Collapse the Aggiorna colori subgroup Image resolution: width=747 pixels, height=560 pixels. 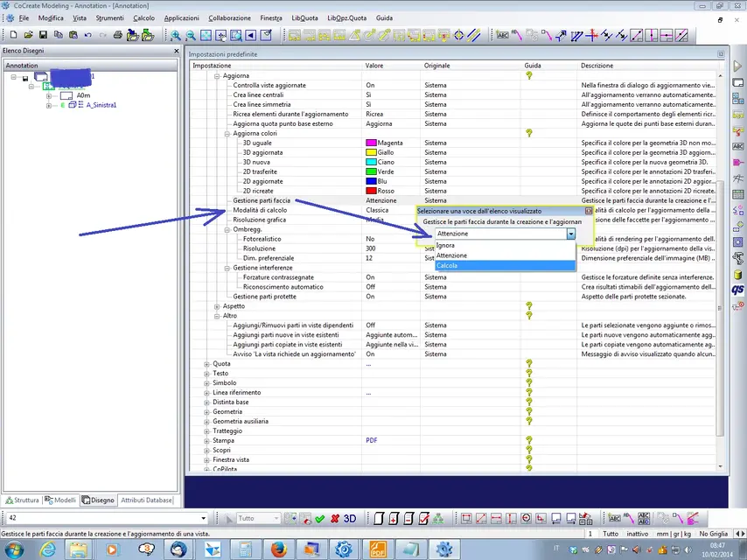[227, 134]
